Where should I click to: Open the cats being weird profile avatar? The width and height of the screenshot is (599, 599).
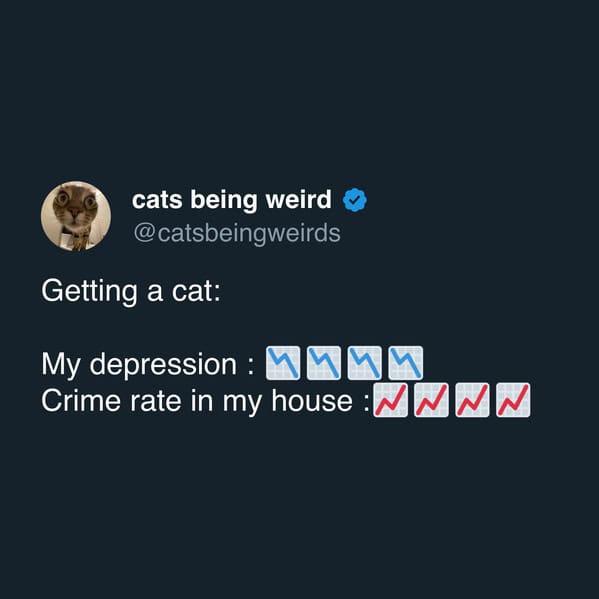click(x=76, y=216)
